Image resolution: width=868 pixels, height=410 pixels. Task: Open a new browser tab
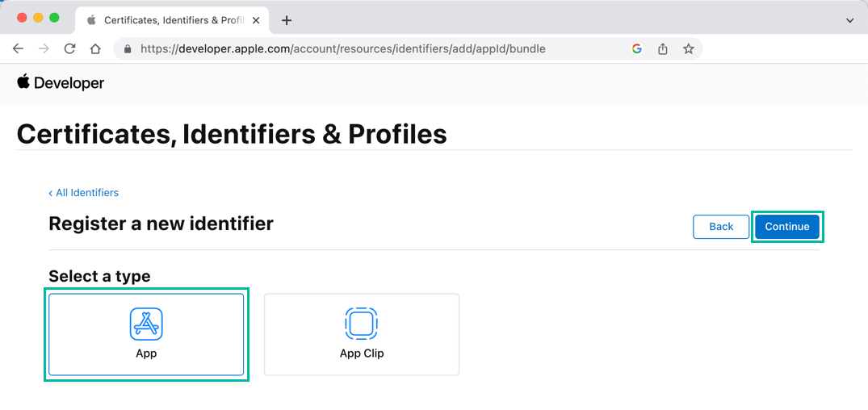[x=287, y=20]
